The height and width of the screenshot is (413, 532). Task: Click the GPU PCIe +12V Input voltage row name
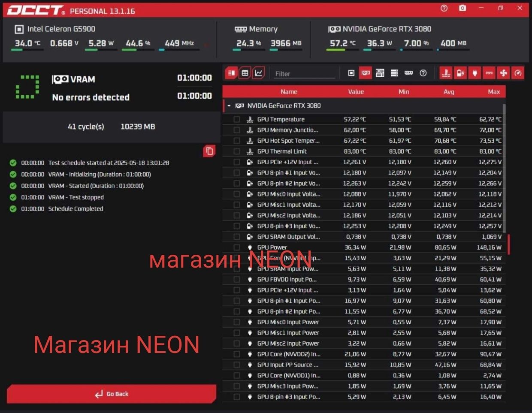click(288, 162)
